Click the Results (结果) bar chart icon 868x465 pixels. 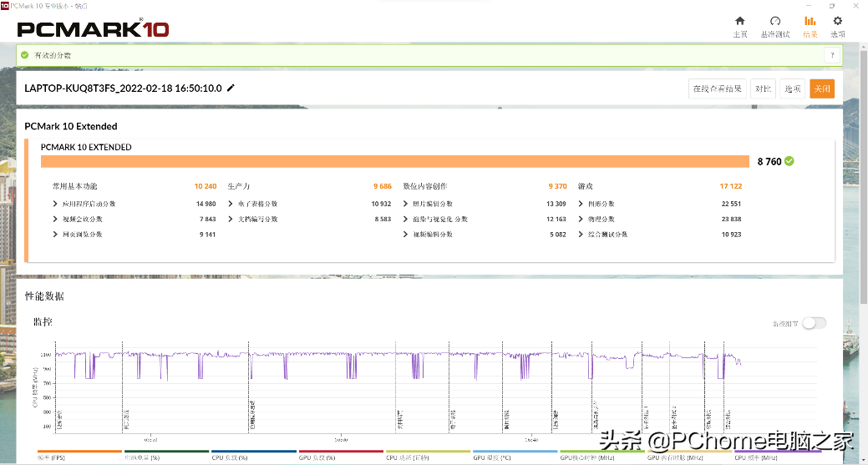pyautogui.click(x=810, y=22)
